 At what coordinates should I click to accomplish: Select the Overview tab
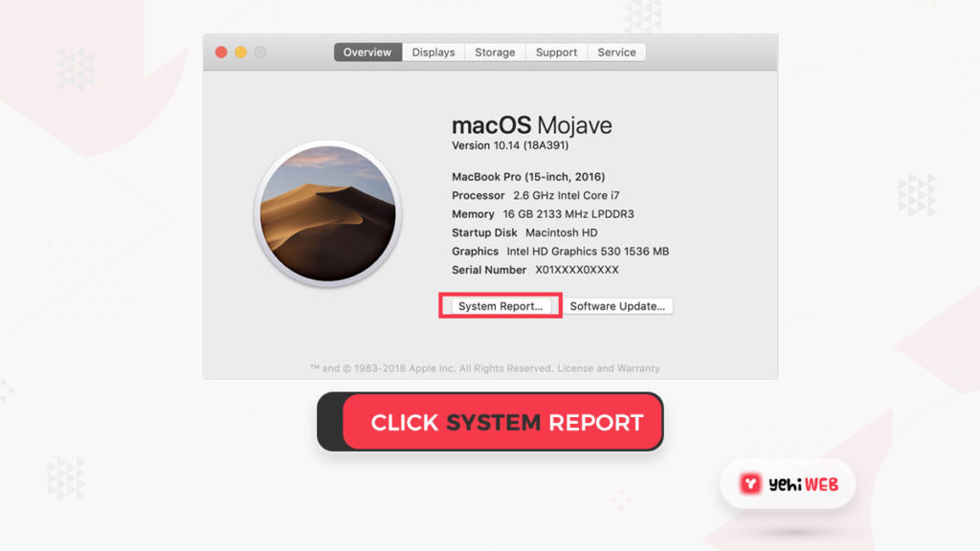367,53
